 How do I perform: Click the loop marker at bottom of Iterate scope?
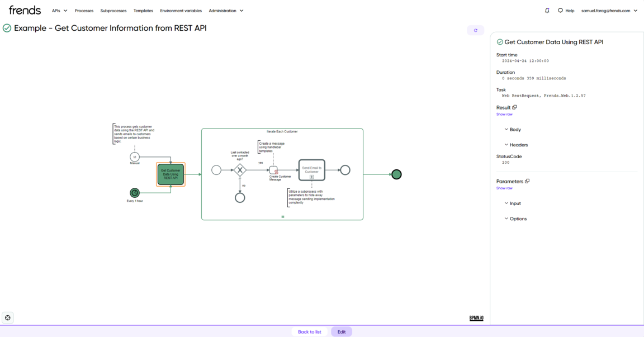point(282,217)
